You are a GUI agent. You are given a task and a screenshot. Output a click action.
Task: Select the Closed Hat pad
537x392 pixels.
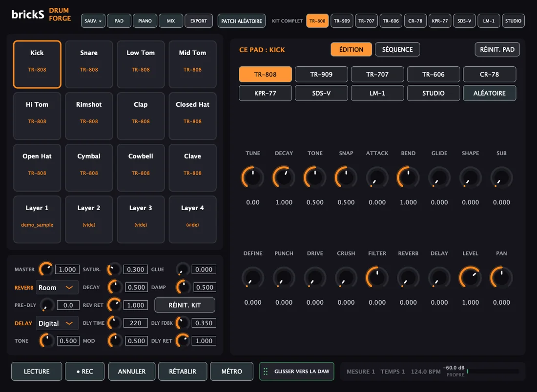click(x=192, y=116)
